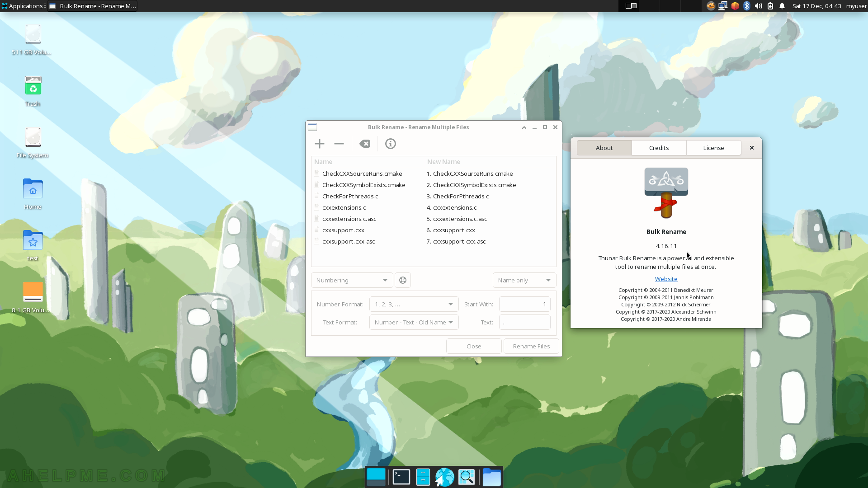868x488 pixels.
Task: Focus the Text separator field
Action: 524,322
